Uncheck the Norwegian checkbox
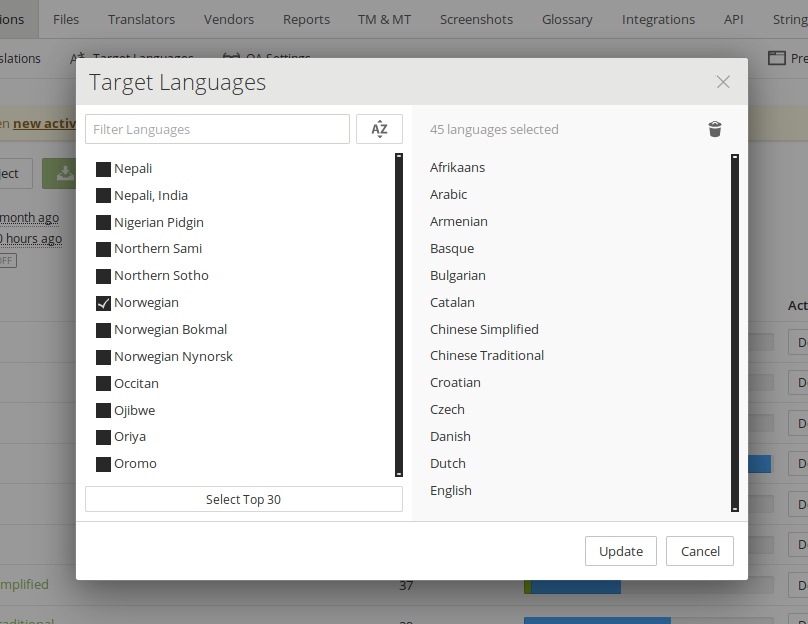 pyautogui.click(x=103, y=303)
